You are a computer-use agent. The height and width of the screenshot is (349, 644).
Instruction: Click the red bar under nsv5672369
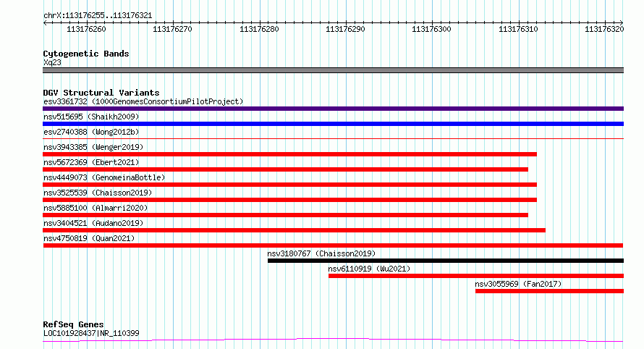point(285,169)
